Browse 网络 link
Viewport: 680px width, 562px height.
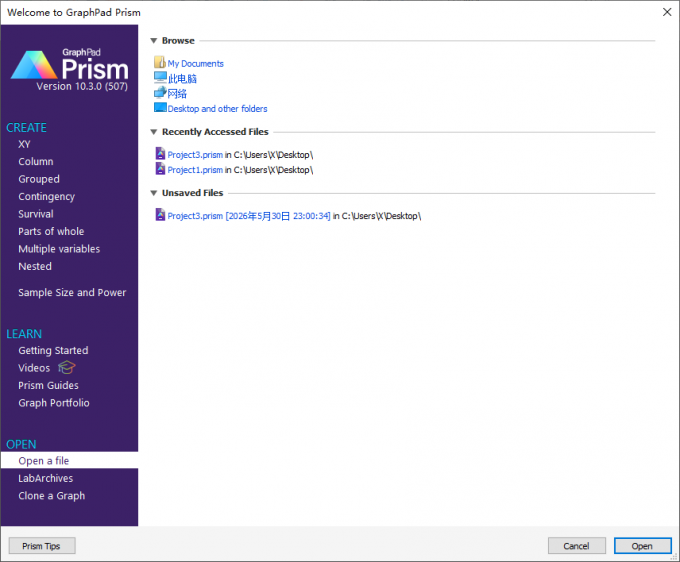click(177, 94)
